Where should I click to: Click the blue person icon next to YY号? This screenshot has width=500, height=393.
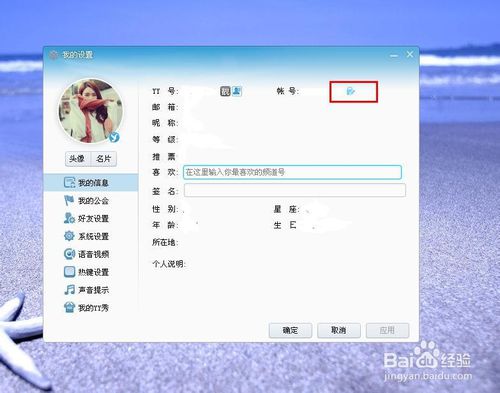[237, 91]
